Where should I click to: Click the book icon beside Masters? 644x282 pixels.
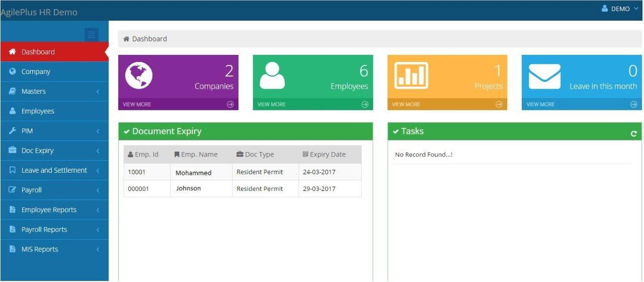pyautogui.click(x=13, y=91)
